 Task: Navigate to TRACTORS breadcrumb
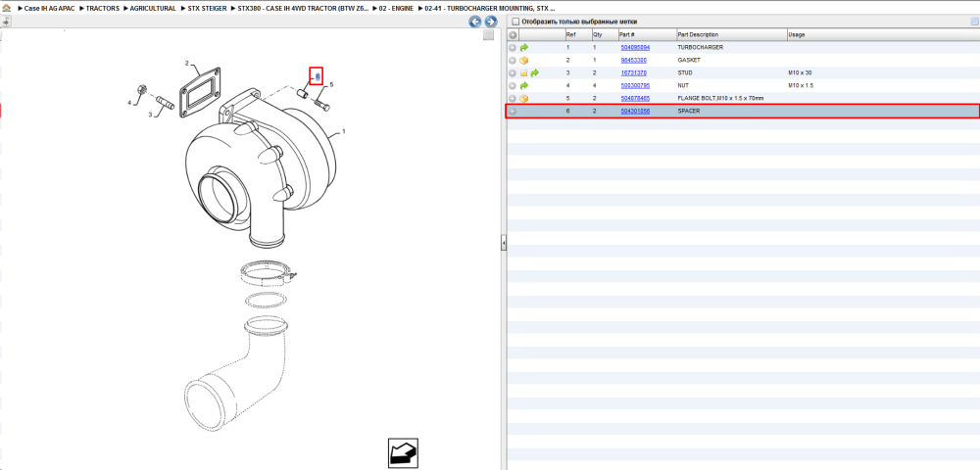pos(103,9)
